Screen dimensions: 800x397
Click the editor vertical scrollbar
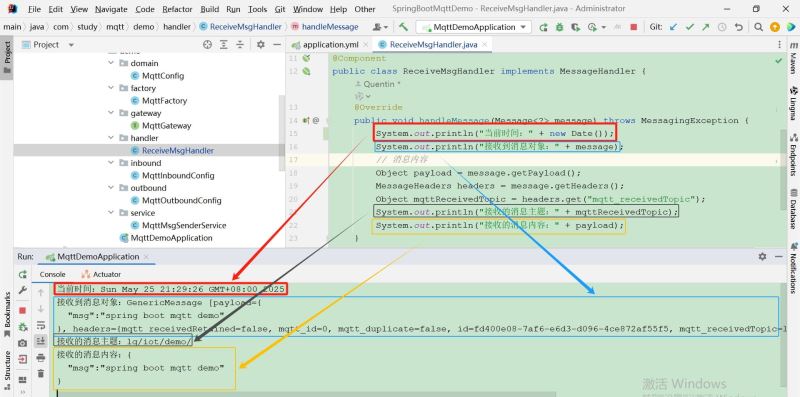pos(783,168)
